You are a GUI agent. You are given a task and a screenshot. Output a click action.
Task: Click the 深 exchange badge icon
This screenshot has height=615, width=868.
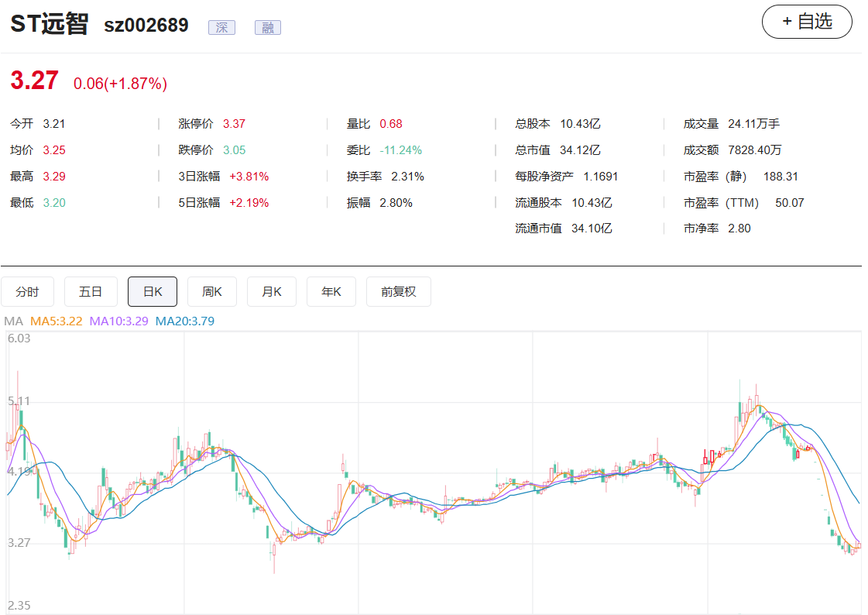coord(221,28)
